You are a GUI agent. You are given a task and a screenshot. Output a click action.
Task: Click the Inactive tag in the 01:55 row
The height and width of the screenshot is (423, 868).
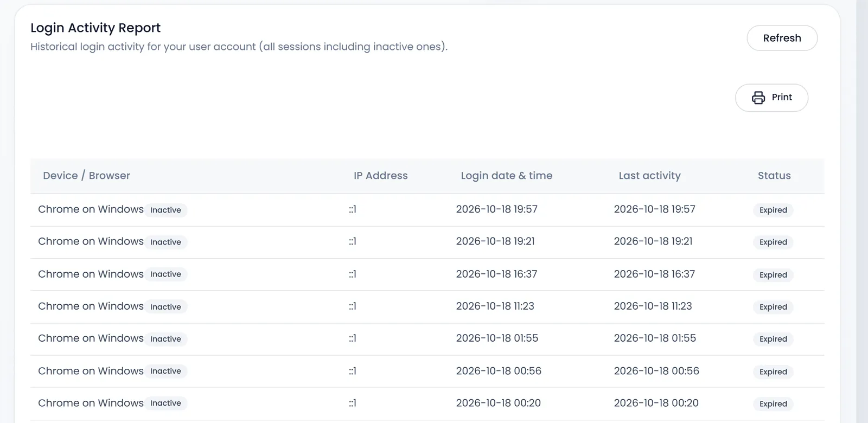pyautogui.click(x=165, y=339)
